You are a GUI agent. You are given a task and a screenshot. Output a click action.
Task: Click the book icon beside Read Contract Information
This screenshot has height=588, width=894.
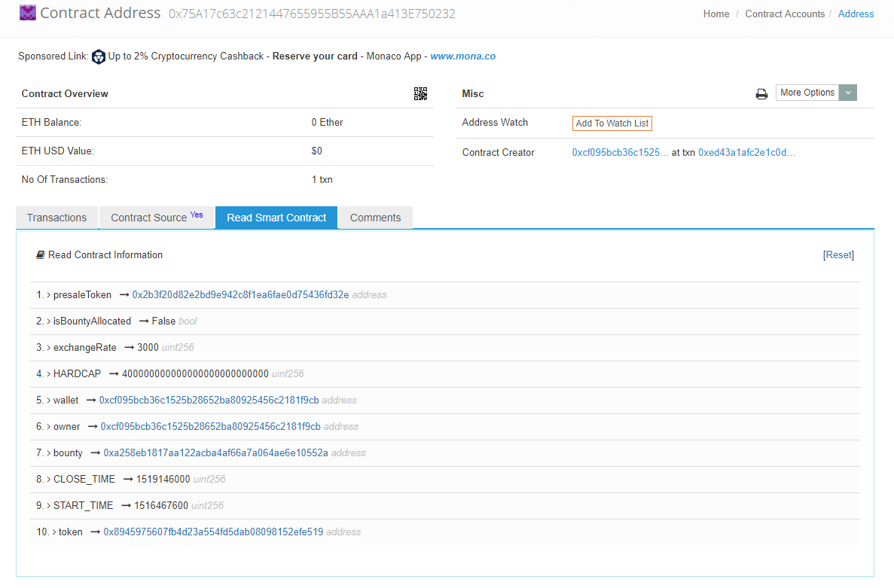coord(41,254)
